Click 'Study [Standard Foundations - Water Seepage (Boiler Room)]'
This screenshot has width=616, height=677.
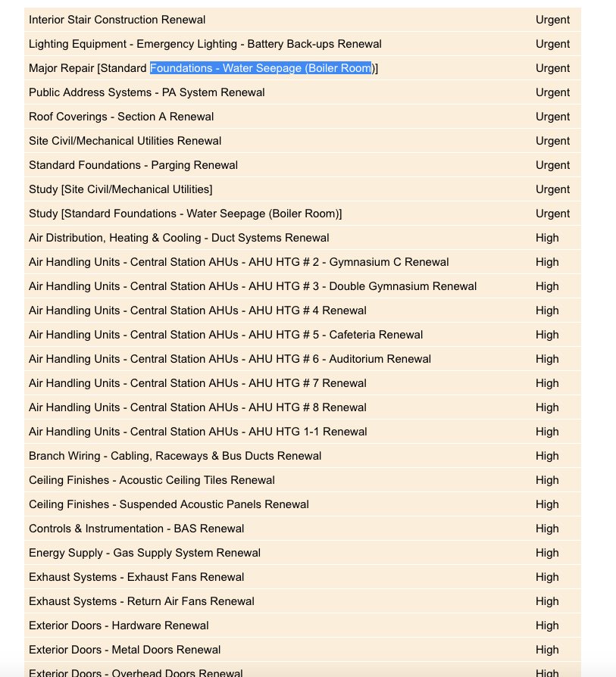[x=186, y=214]
